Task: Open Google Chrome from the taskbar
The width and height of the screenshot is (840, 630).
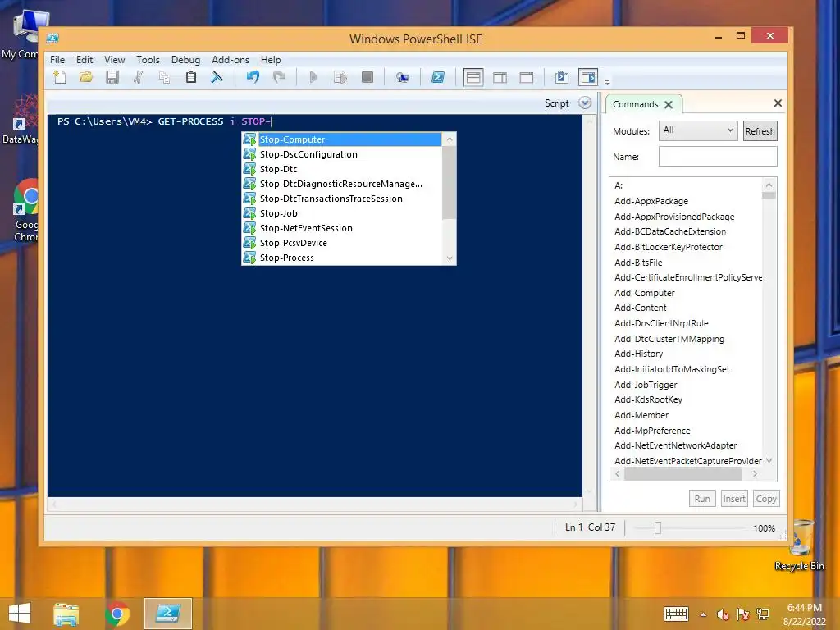Action: 116,614
